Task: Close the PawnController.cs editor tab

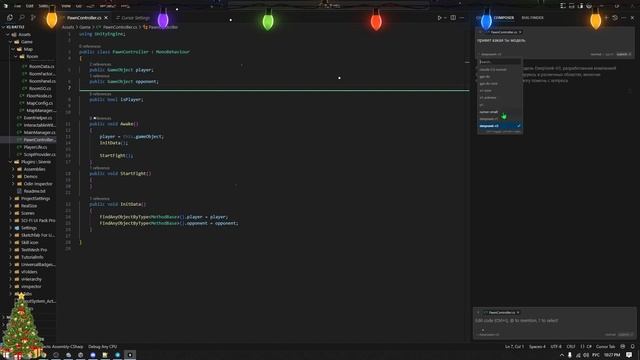Action: click(106, 18)
